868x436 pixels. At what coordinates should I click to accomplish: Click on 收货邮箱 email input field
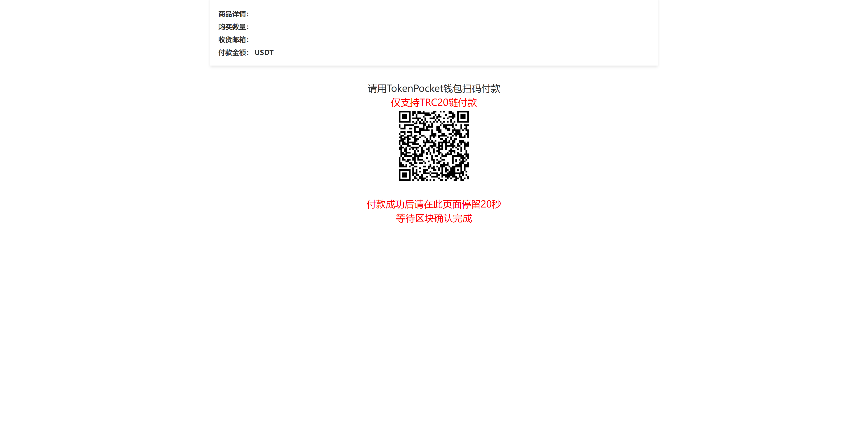(x=306, y=40)
